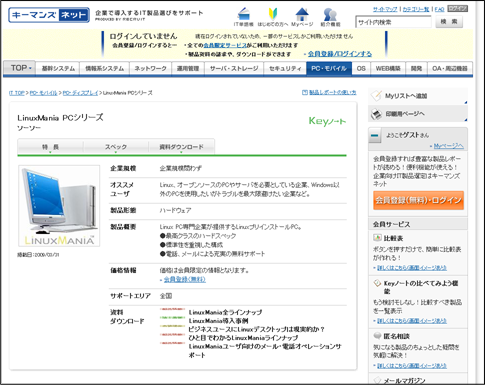Image resolution: width=485 pixels, height=385 pixels.
Task: Open ひと目でわかるLinuxManiaラインナップ document
Action: pos(243,338)
